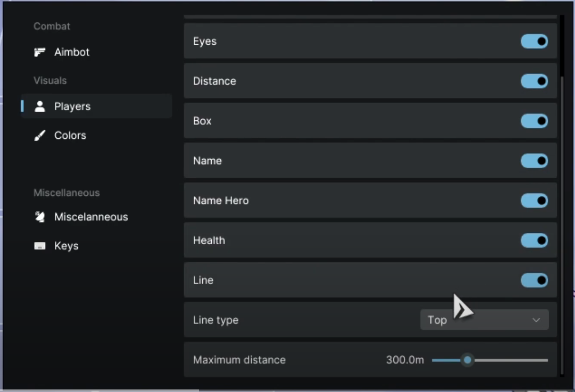Disable the Health toggle
Image resolution: width=575 pixels, height=392 pixels.
coord(534,240)
